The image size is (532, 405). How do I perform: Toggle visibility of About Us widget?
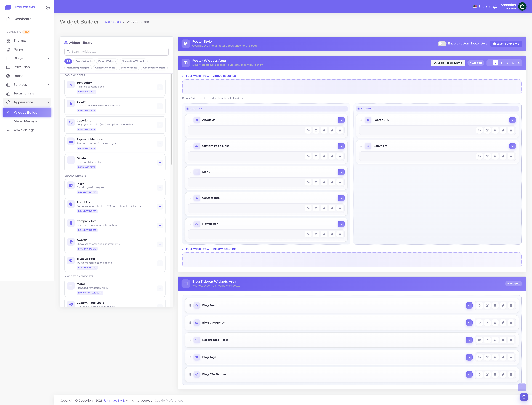308,130
